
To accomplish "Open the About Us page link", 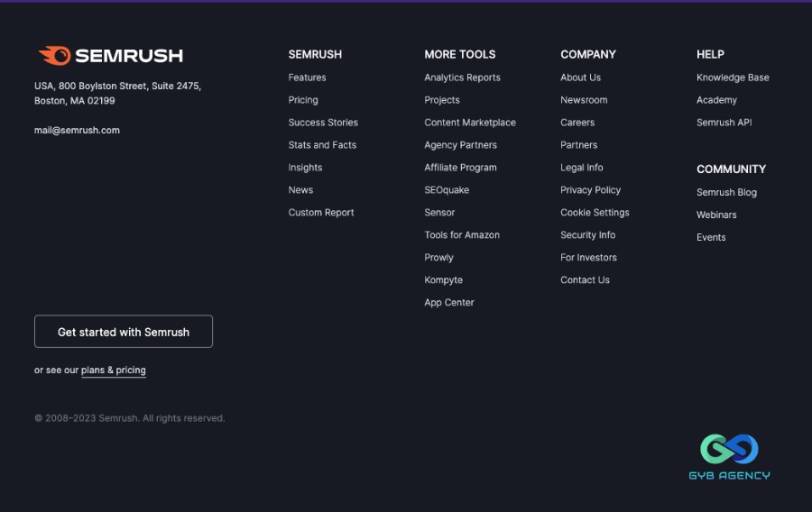I will pyautogui.click(x=580, y=78).
